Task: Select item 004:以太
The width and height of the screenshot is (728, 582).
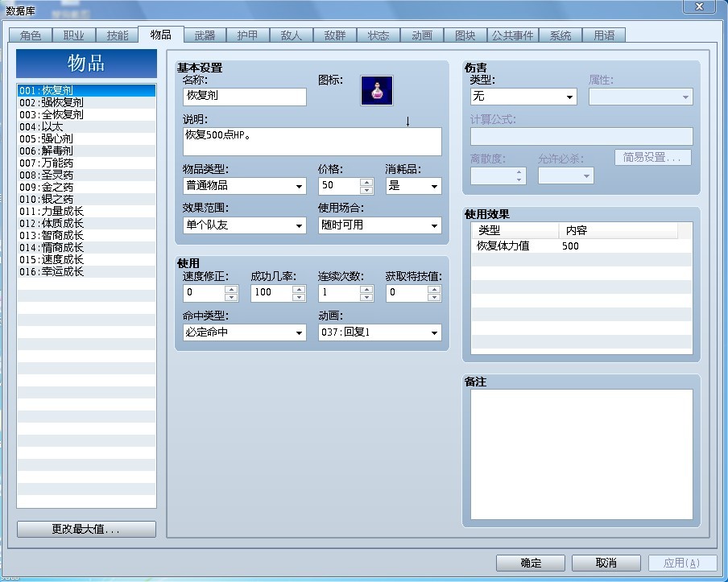Action: (x=86, y=126)
